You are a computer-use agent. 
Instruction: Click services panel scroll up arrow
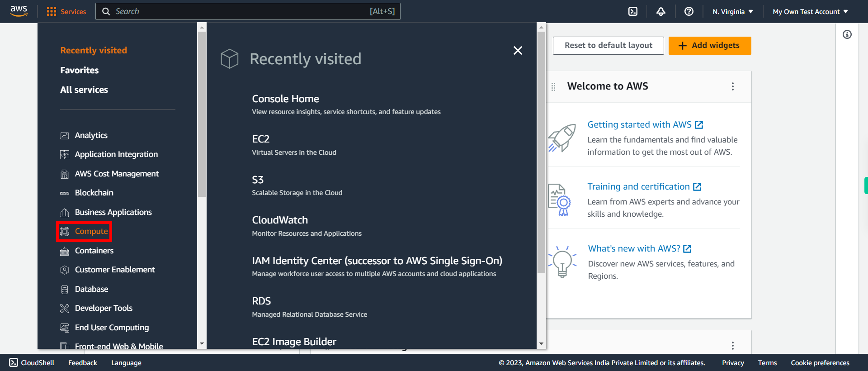pyautogui.click(x=541, y=27)
